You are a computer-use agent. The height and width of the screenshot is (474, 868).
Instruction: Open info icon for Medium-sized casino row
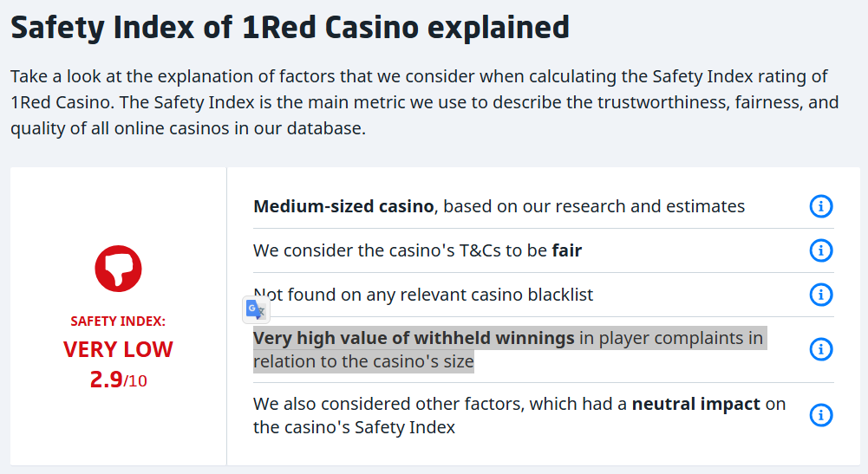pos(821,206)
